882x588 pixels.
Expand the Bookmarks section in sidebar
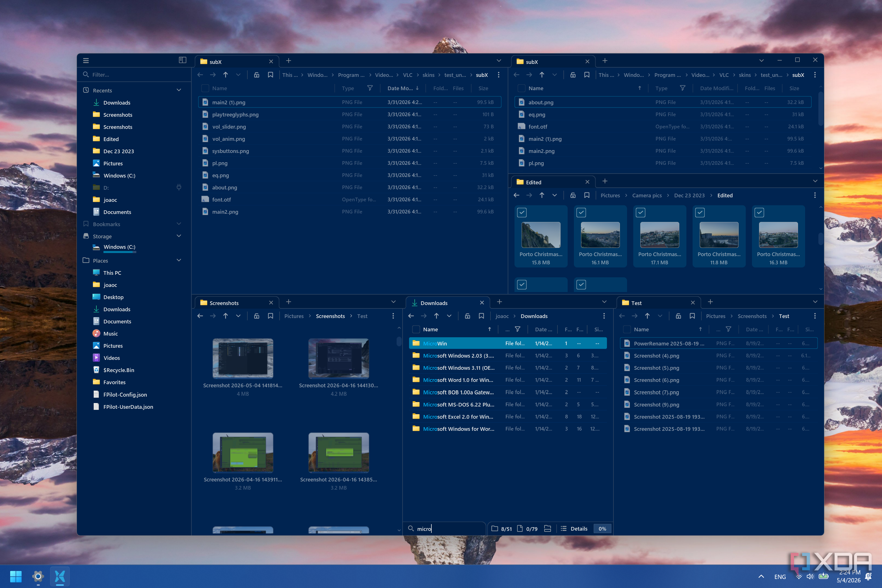pos(179,224)
